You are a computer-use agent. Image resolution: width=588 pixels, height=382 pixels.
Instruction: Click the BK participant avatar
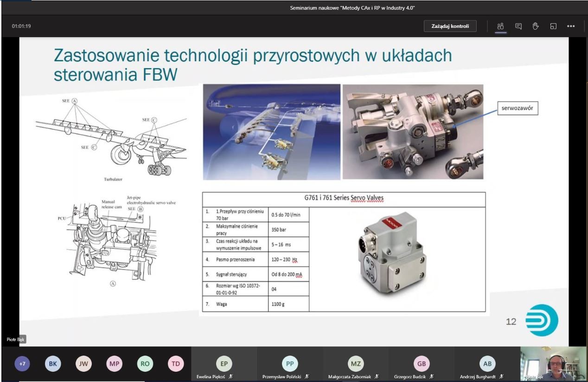pos(52,364)
